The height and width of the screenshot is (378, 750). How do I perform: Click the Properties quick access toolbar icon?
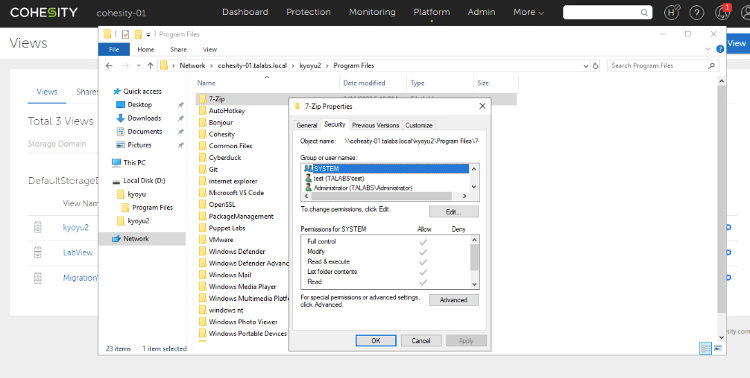tap(125, 34)
